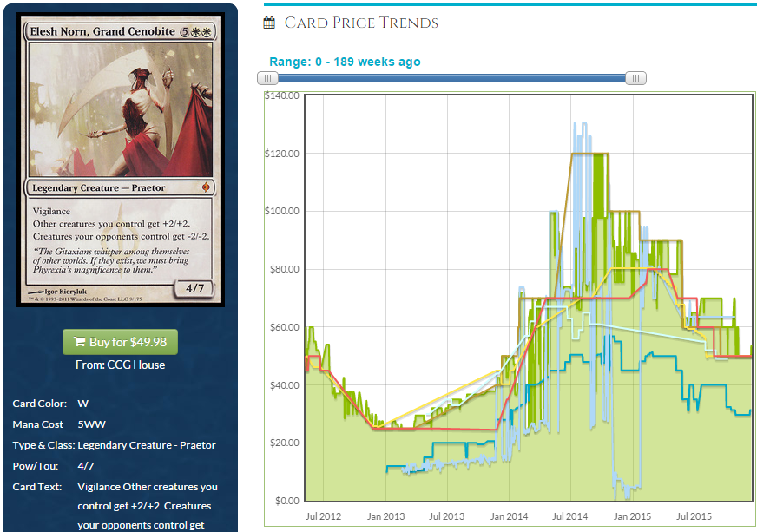Click the $0.00 y-axis label
The width and height of the screenshot is (757, 532).
(286, 501)
